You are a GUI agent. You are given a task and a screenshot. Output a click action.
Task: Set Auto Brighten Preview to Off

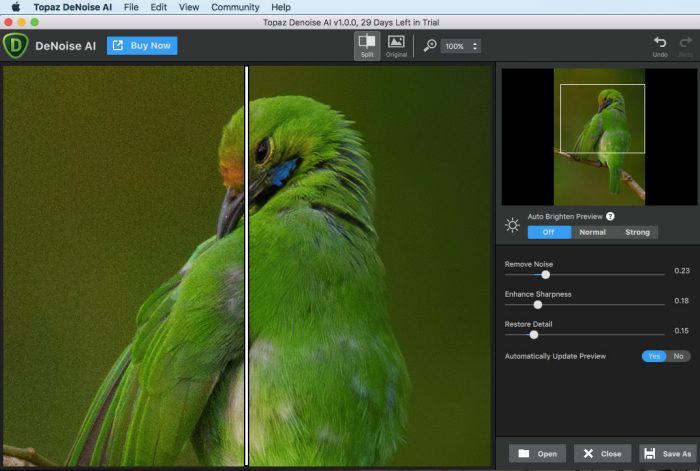coord(549,232)
